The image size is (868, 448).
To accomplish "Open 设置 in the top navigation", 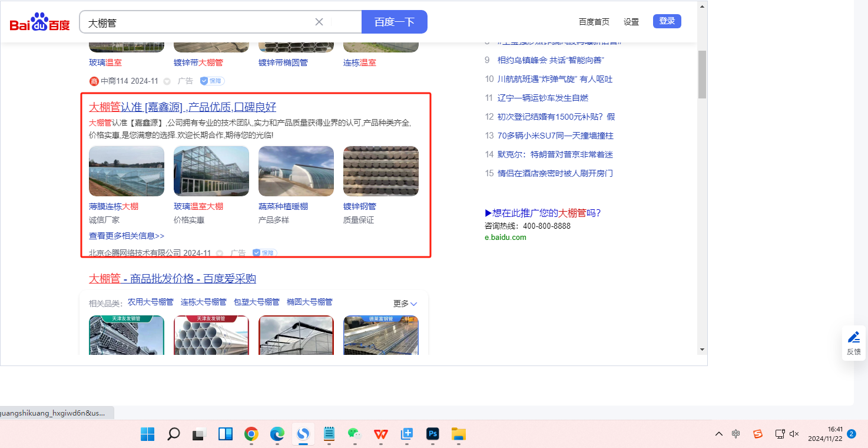I will point(631,22).
